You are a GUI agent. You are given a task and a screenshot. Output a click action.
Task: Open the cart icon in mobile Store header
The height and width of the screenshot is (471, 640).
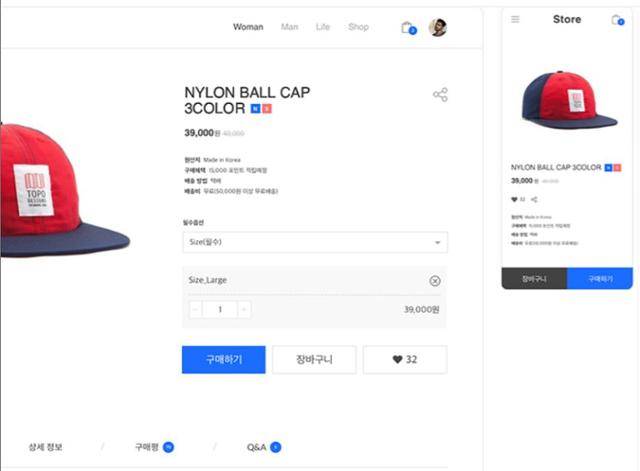tap(617, 20)
